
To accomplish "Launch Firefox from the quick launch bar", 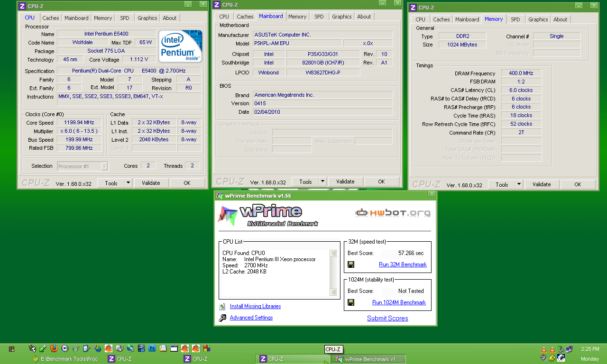I will (x=54, y=348).
